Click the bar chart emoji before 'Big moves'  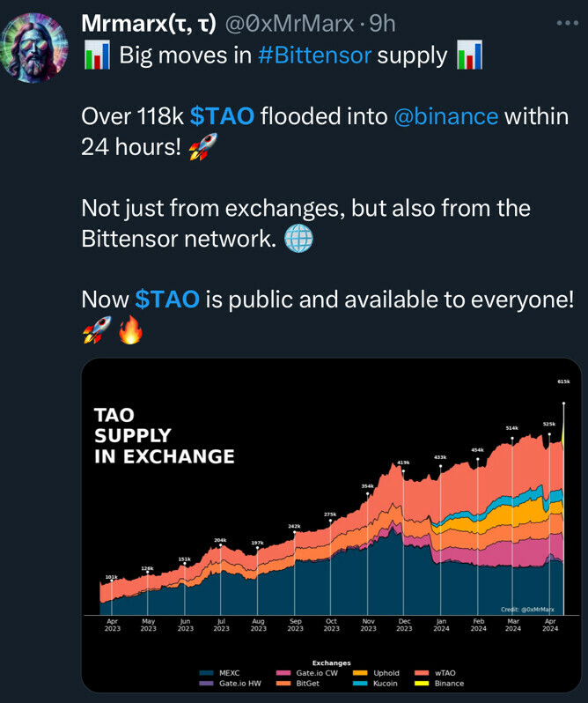(96, 58)
